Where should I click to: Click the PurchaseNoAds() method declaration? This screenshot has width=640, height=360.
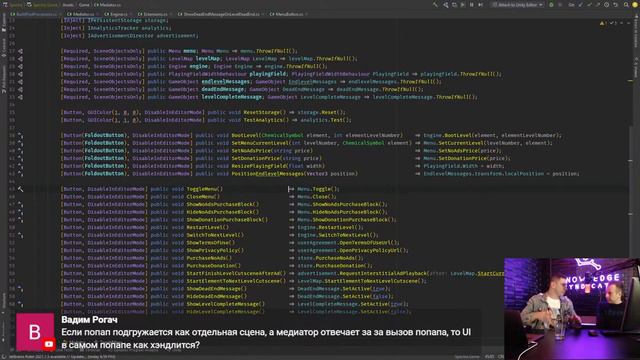coord(209,258)
